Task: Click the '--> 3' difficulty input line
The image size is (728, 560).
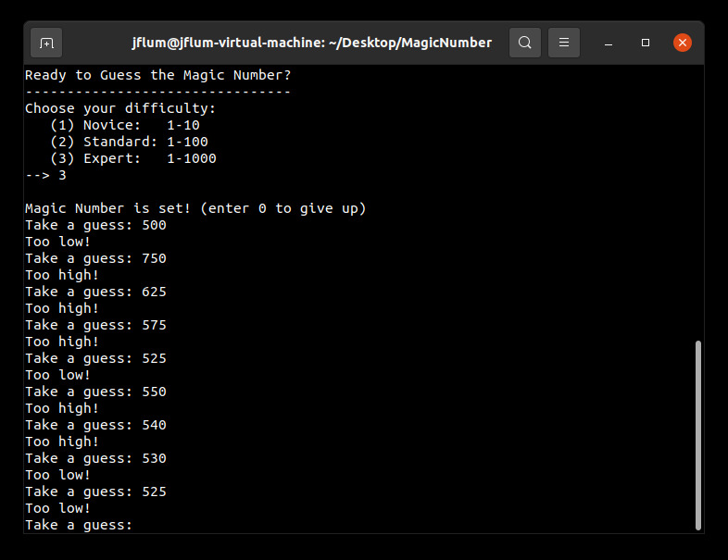Action: 45,175
